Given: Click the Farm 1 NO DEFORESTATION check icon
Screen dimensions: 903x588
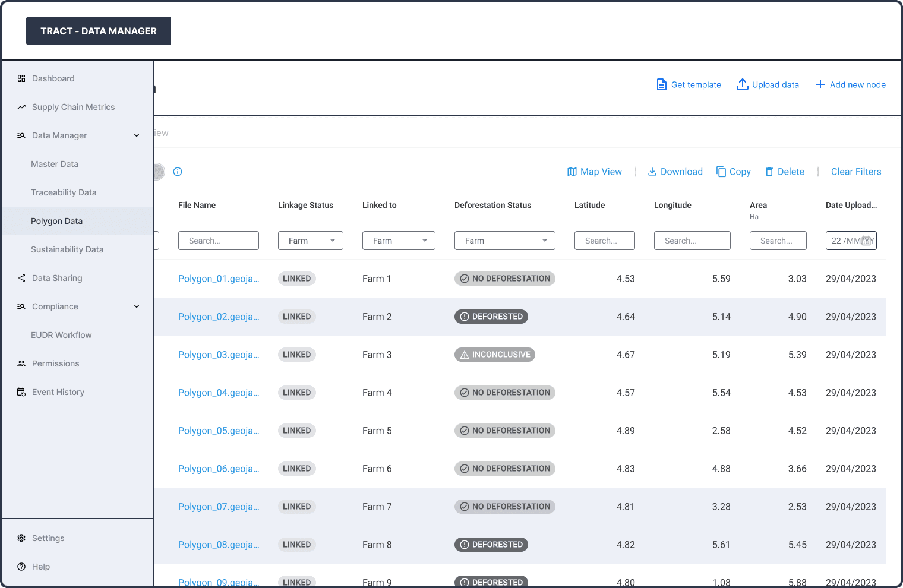Looking at the screenshot, I should [465, 279].
